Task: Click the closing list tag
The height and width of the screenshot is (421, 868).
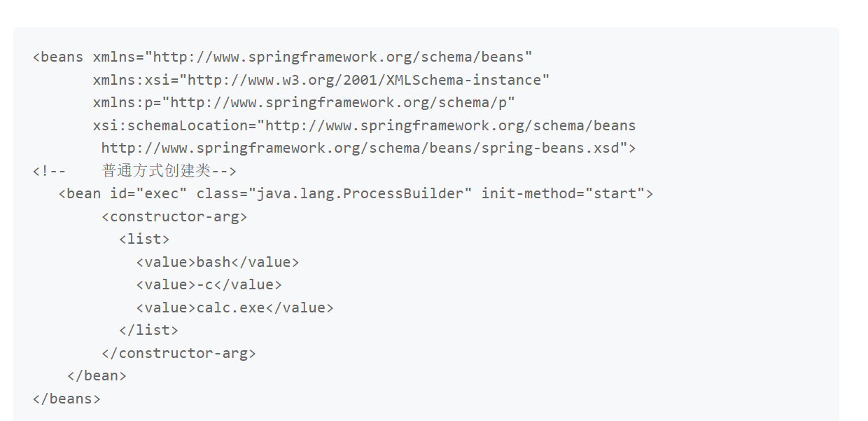Action: (x=148, y=330)
